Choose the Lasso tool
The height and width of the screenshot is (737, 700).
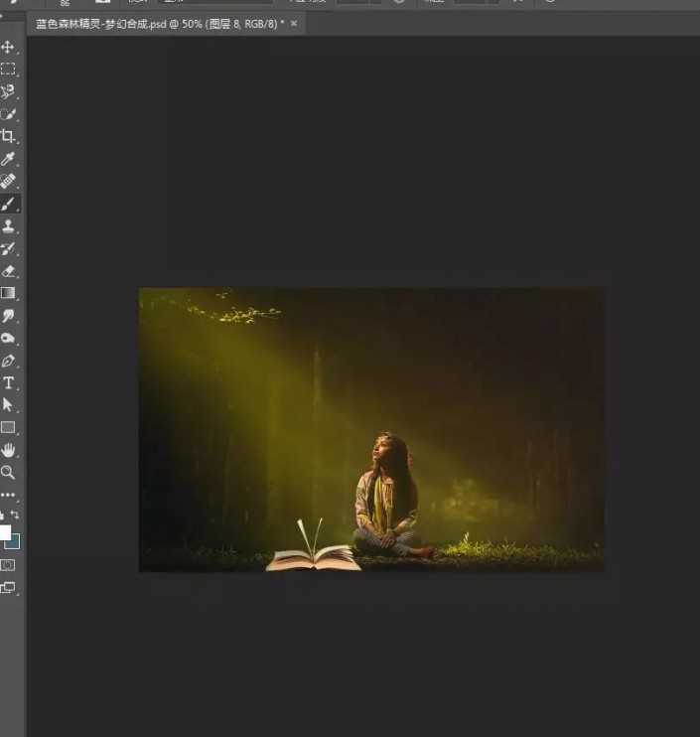coord(8,91)
